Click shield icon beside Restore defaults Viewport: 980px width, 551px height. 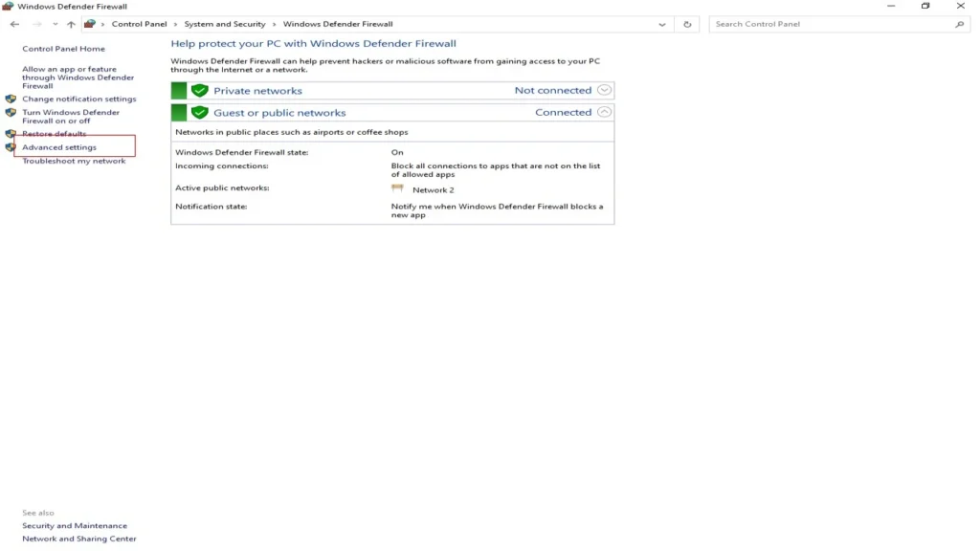[x=11, y=133]
